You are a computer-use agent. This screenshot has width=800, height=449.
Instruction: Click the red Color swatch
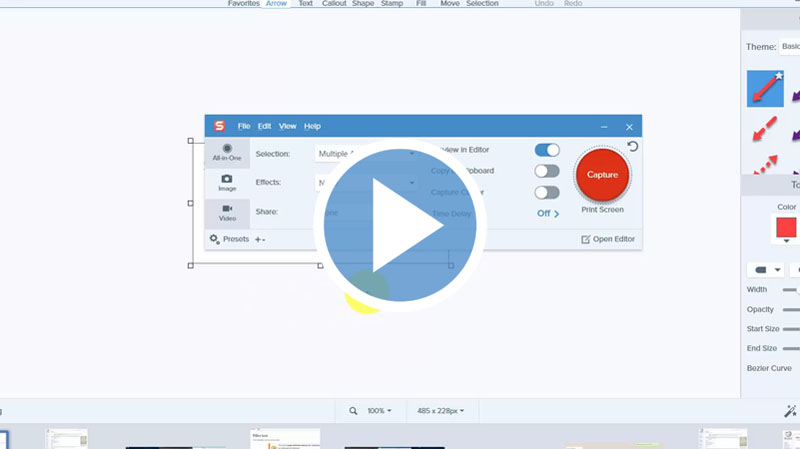[x=786, y=227]
